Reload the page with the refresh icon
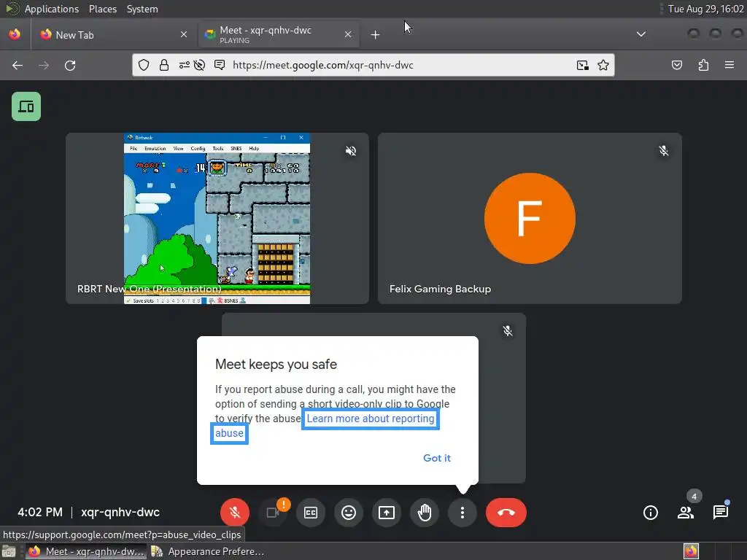 pyautogui.click(x=70, y=65)
